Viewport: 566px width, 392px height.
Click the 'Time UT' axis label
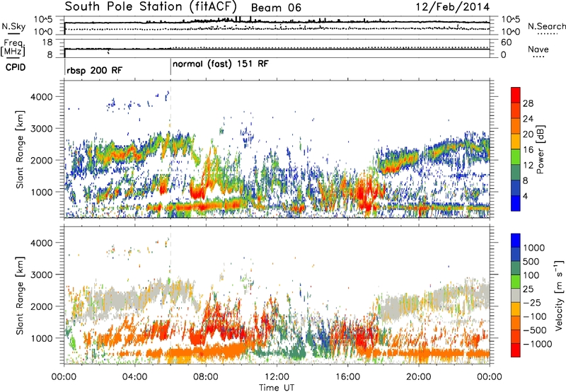point(277,388)
